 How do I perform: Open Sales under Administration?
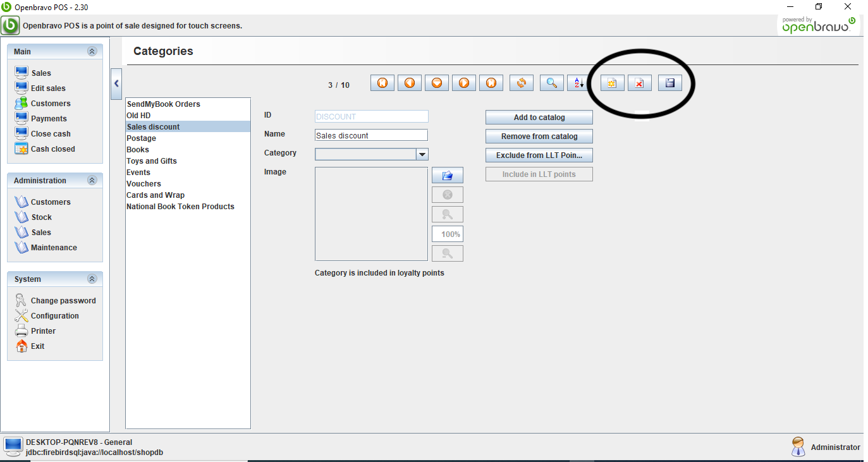point(33,232)
